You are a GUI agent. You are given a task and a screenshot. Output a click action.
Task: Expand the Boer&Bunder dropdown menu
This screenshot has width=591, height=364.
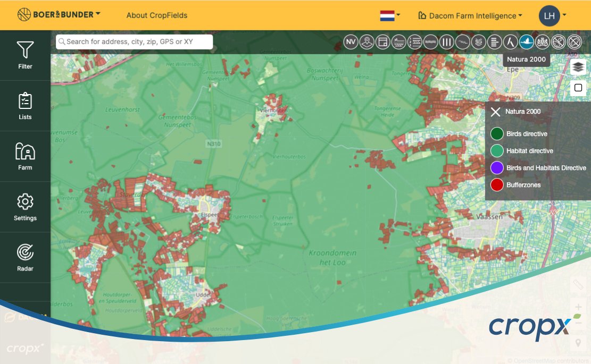[98, 14]
